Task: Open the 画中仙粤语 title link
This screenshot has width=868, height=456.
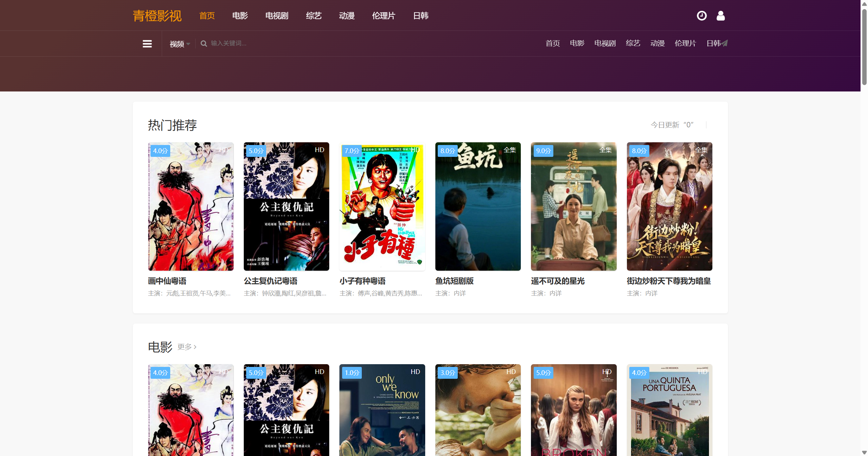Action: [x=167, y=281]
